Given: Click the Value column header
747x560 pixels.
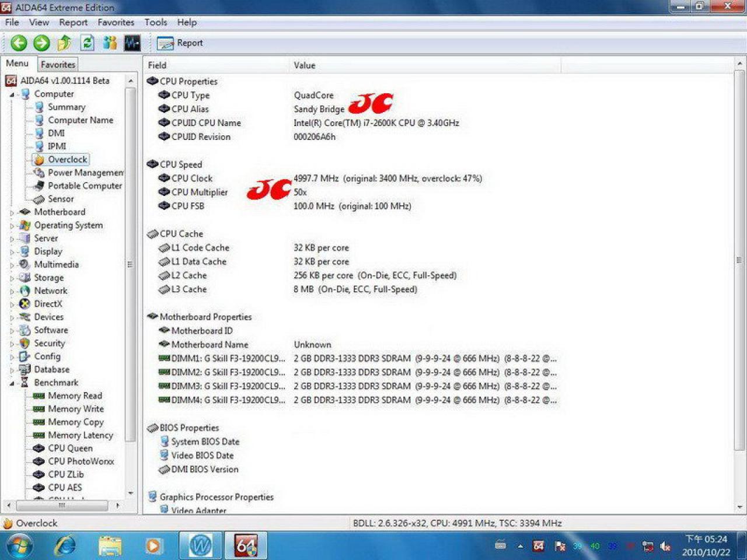Looking at the screenshot, I should [x=425, y=65].
